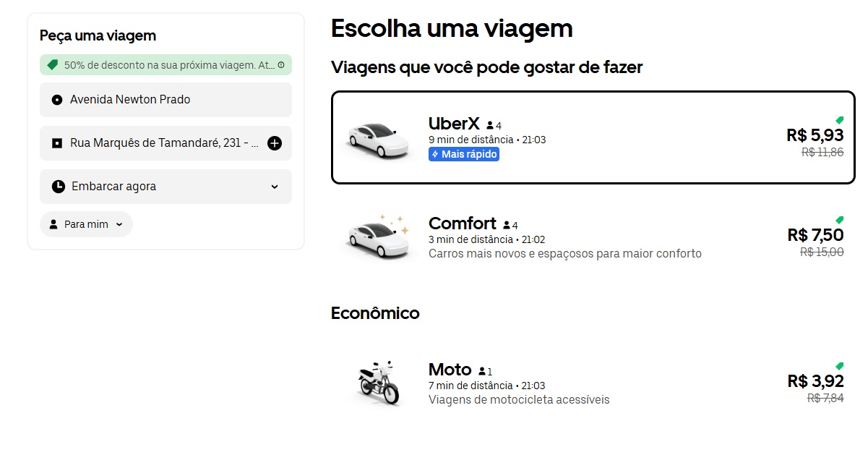Click the Mais rápido badge on UberX

(x=464, y=154)
